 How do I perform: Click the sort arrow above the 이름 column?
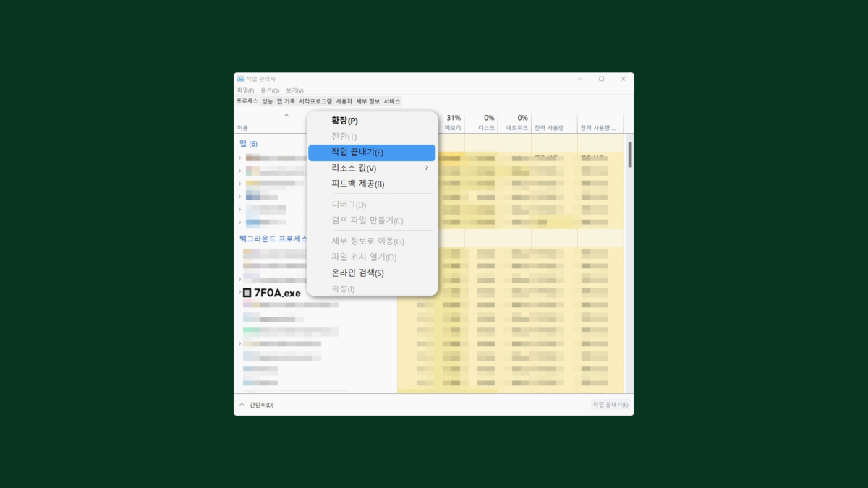click(286, 116)
